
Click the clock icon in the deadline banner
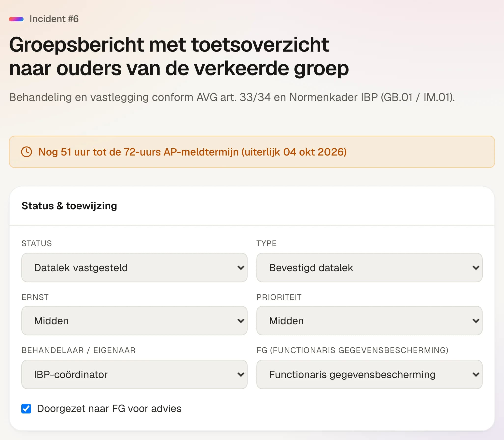click(27, 152)
